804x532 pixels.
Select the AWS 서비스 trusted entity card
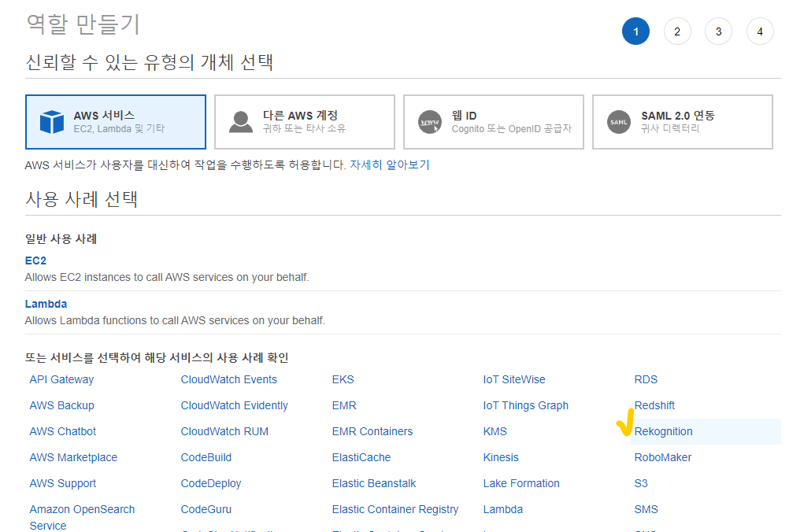coord(116,122)
